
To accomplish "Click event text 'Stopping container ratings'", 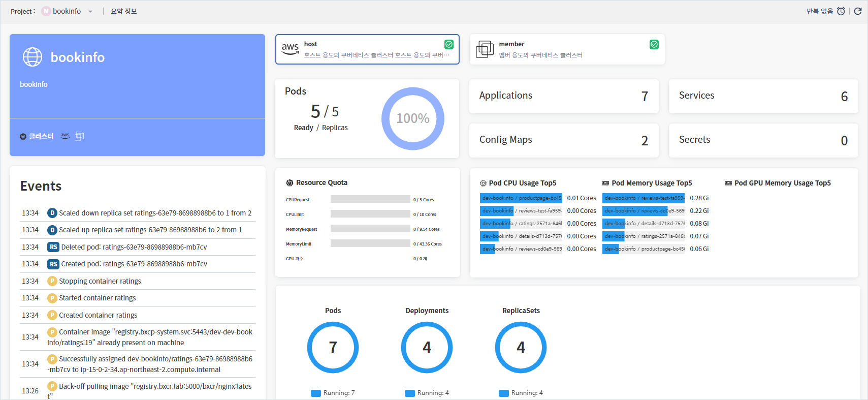I will point(100,281).
